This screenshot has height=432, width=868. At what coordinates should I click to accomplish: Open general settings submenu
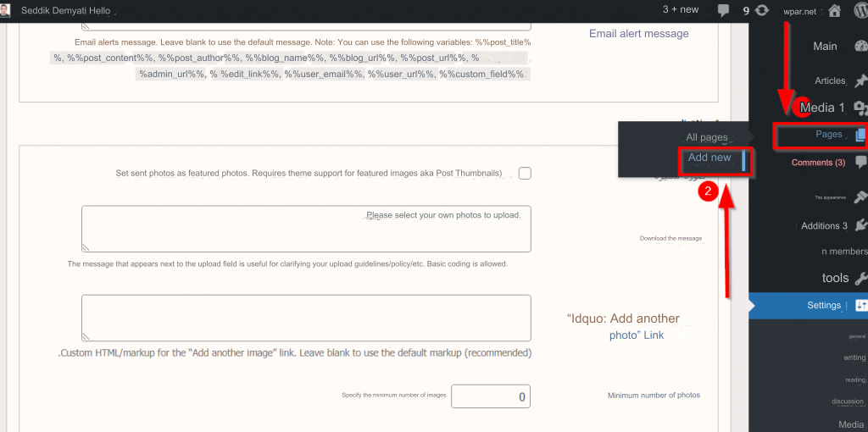(x=857, y=336)
